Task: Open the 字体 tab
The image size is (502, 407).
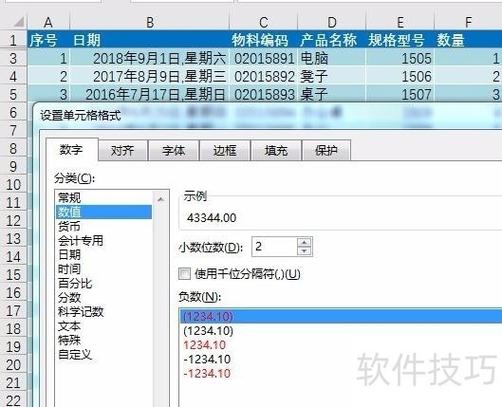Action: (x=174, y=151)
